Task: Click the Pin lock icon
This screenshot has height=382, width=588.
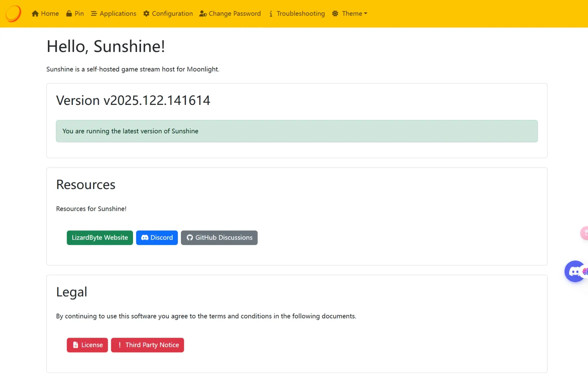Action: point(69,14)
